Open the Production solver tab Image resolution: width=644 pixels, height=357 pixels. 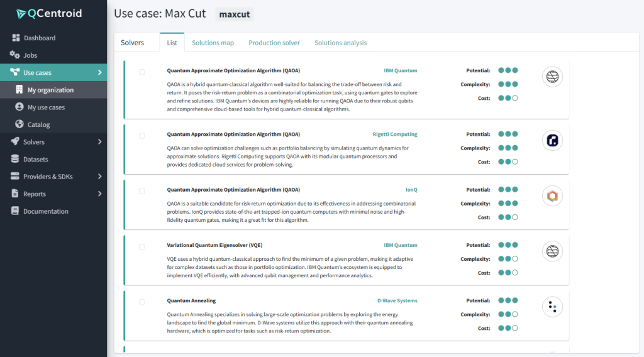tap(274, 43)
